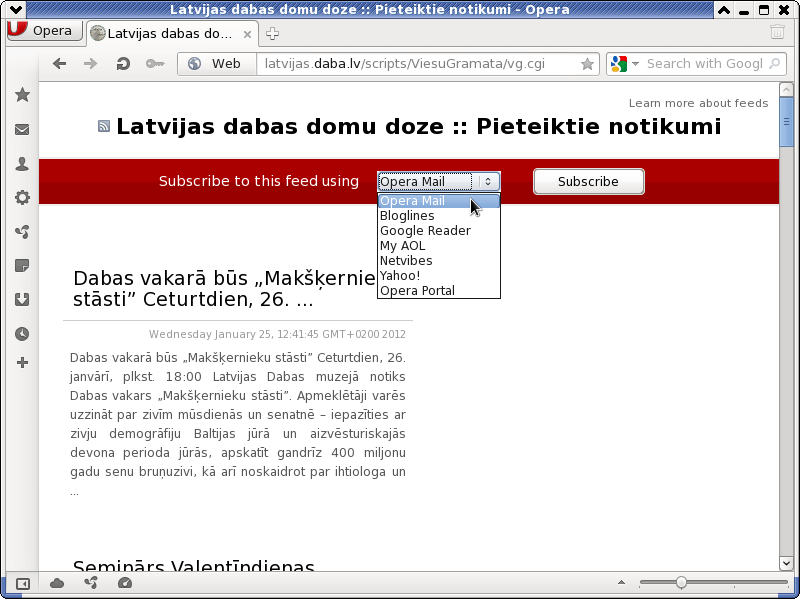Open the search engine selector dropdown
This screenshot has width=800, height=599.
[625, 64]
